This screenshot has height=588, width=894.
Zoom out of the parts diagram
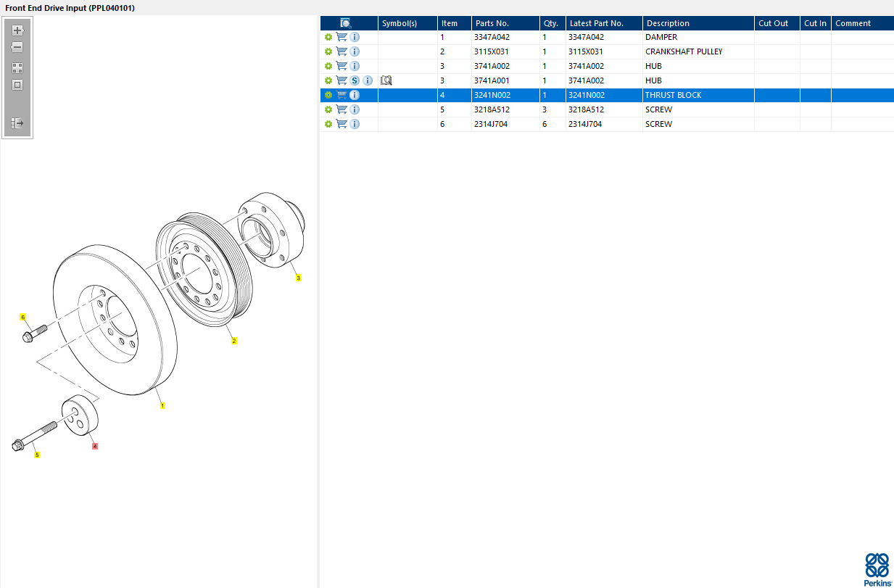point(17,47)
